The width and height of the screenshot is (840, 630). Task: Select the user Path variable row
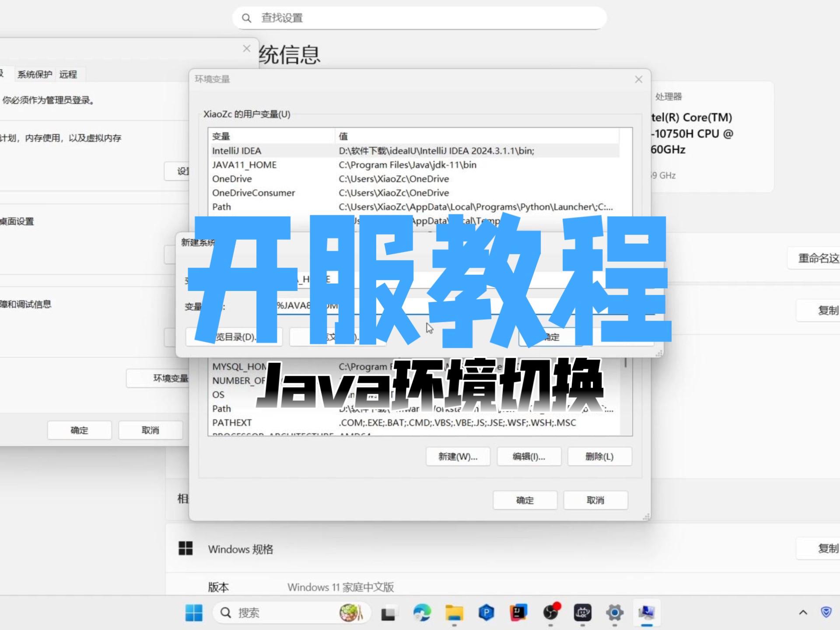[414, 207]
